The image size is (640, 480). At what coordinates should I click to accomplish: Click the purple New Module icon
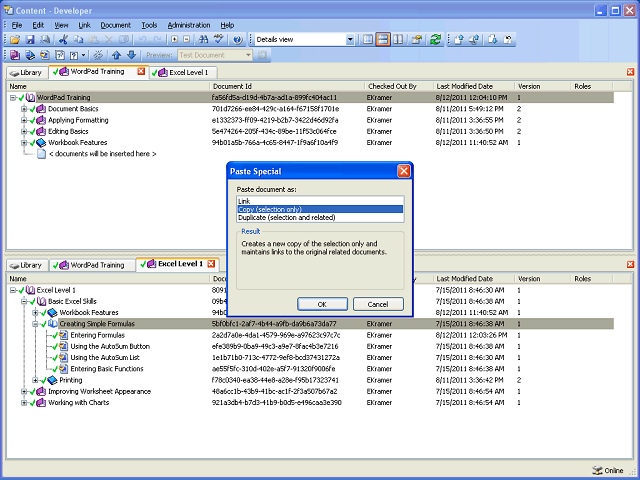pyautogui.click(x=15, y=55)
